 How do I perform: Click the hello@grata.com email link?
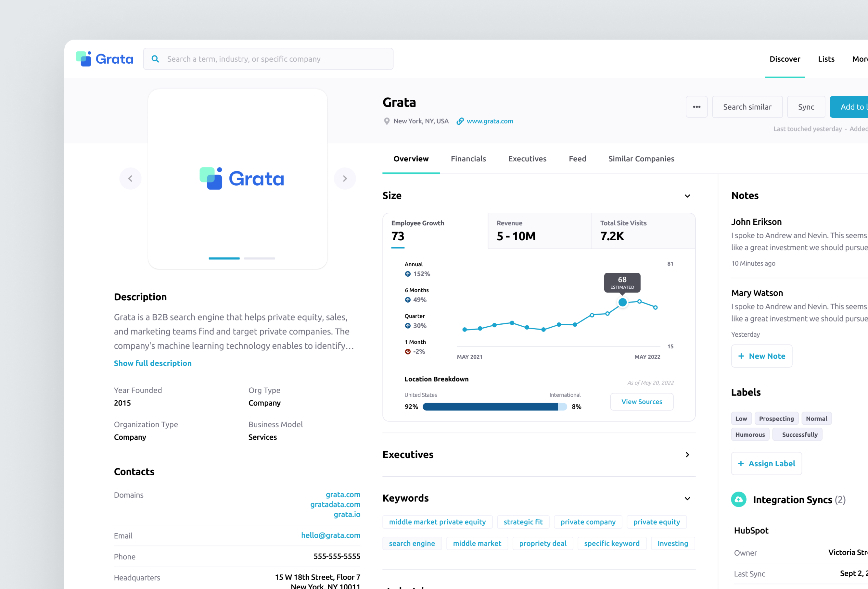331,535
